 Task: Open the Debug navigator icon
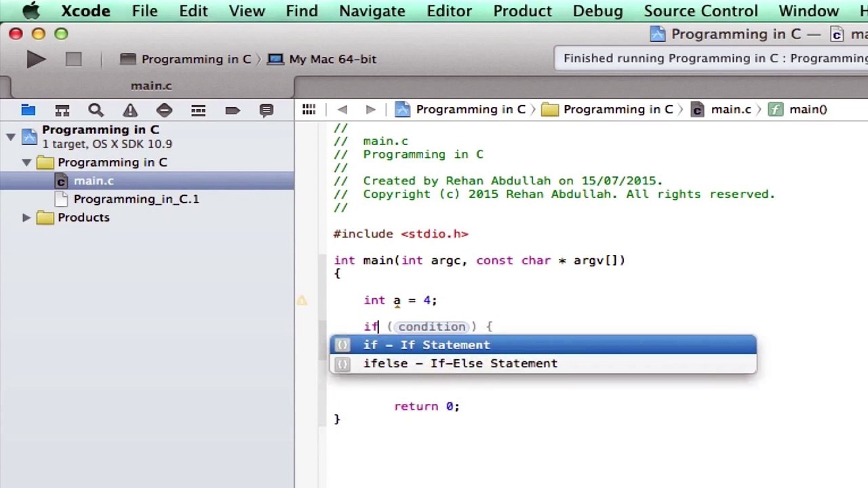coord(198,110)
